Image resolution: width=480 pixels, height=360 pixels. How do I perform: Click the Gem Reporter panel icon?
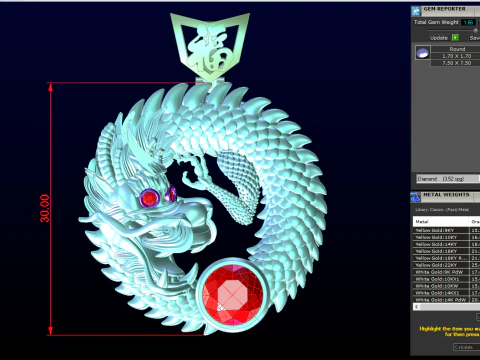[x=416, y=11]
